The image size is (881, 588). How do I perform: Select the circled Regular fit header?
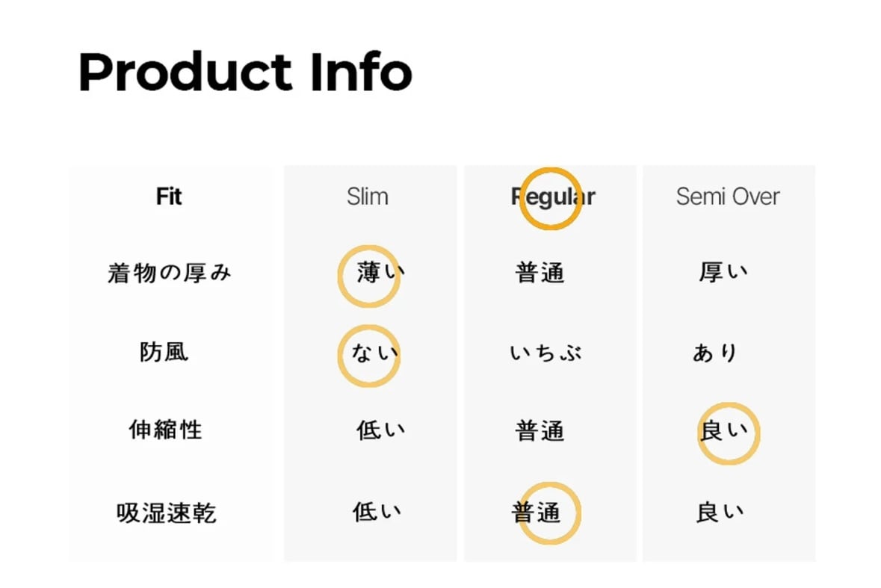click(553, 196)
